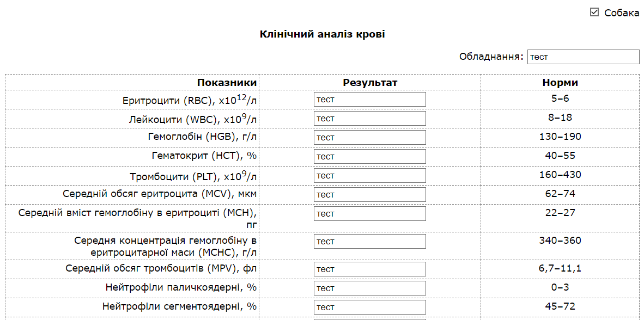Focus the Тромбоцити (PLT) result input
This screenshot has width=644, height=320.
click(x=369, y=176)
